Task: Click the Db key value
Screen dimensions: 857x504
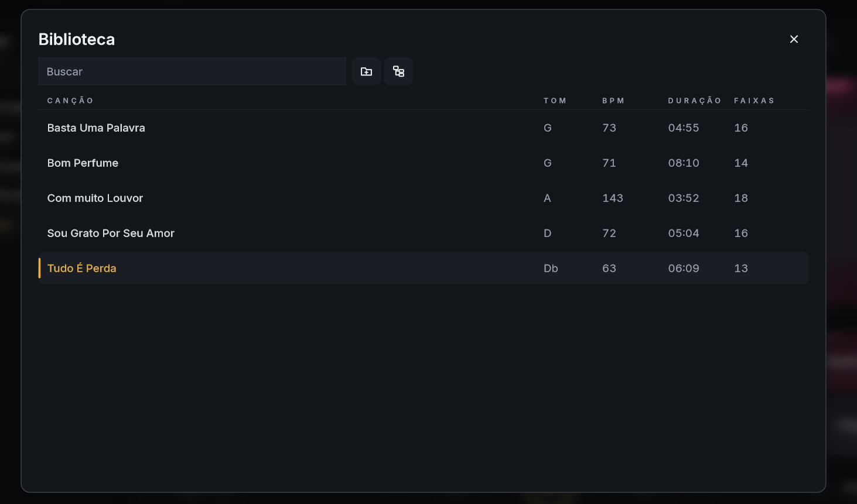Action: click(x=551, y=268)
